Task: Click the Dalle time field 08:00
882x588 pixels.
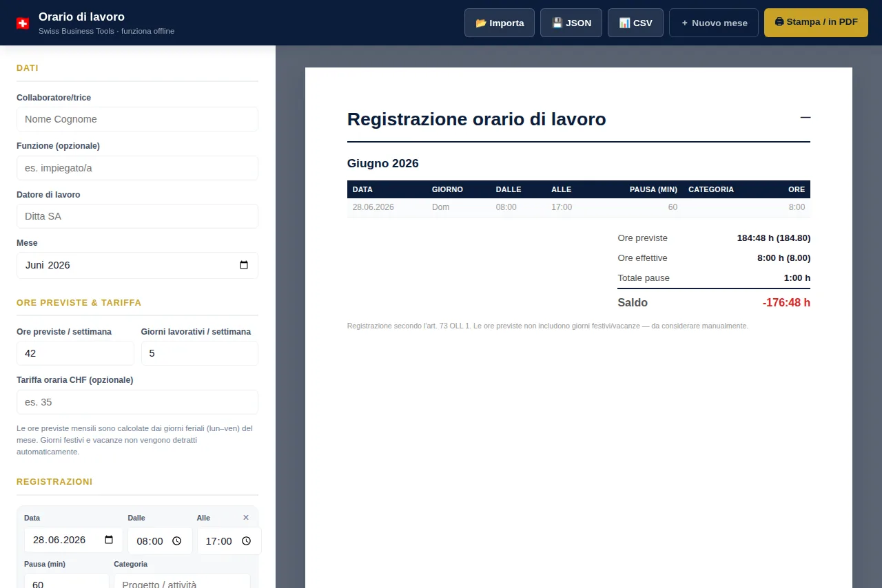Action: coord(160,540)
